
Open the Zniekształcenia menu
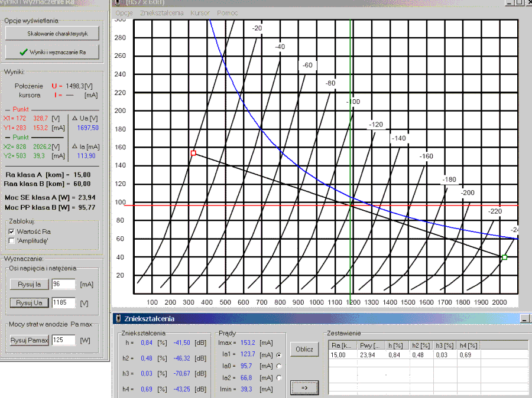(x=162, y=13)
